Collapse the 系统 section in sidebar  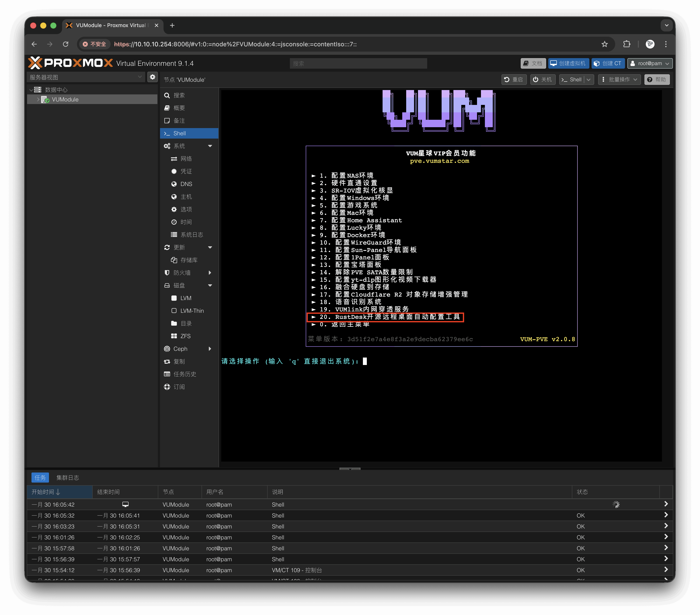coord(210,146)
